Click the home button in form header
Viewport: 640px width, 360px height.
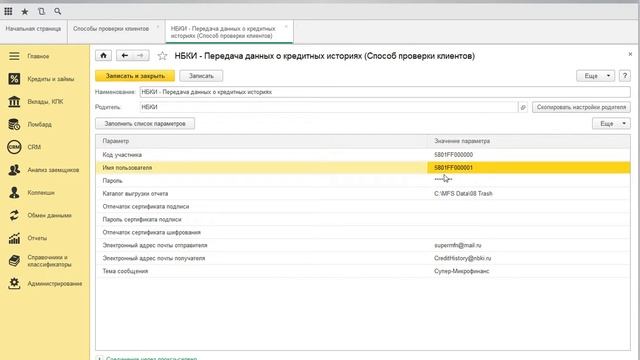103,56
